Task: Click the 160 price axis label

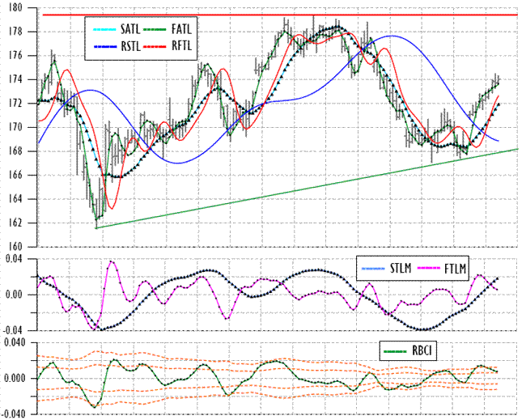Action: (14, 246)
